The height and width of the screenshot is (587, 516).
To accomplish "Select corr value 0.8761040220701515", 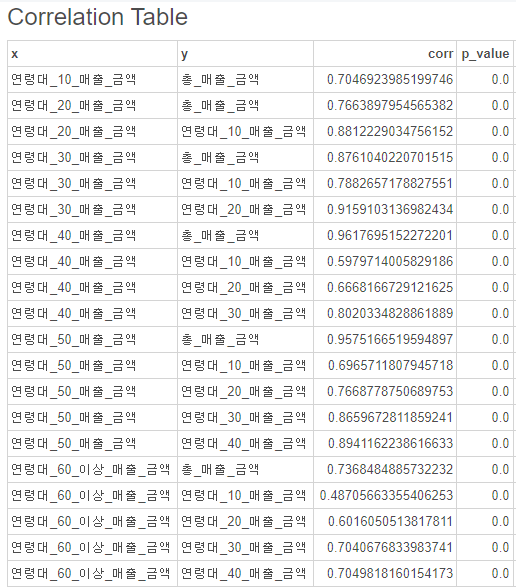I will point(390,158).
